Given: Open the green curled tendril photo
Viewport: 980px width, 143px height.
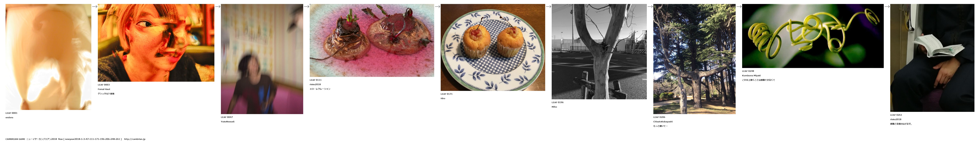Looking at the screenshot, I should (x=813, y=36).
